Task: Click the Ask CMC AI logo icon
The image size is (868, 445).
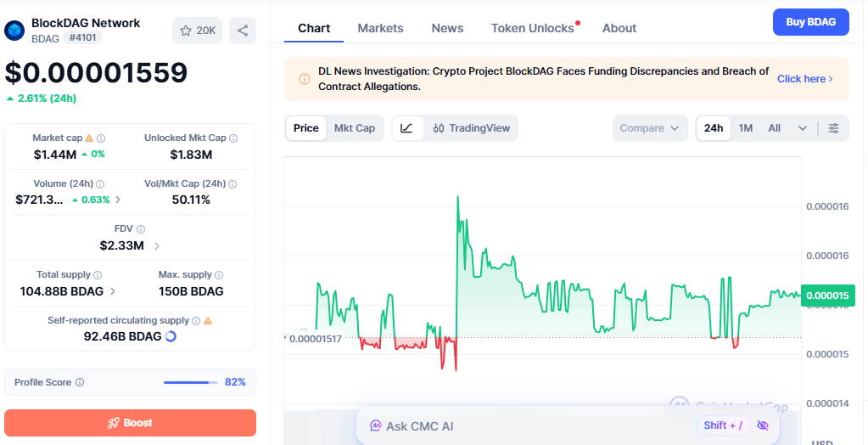Action: click(x=376, y=426)
